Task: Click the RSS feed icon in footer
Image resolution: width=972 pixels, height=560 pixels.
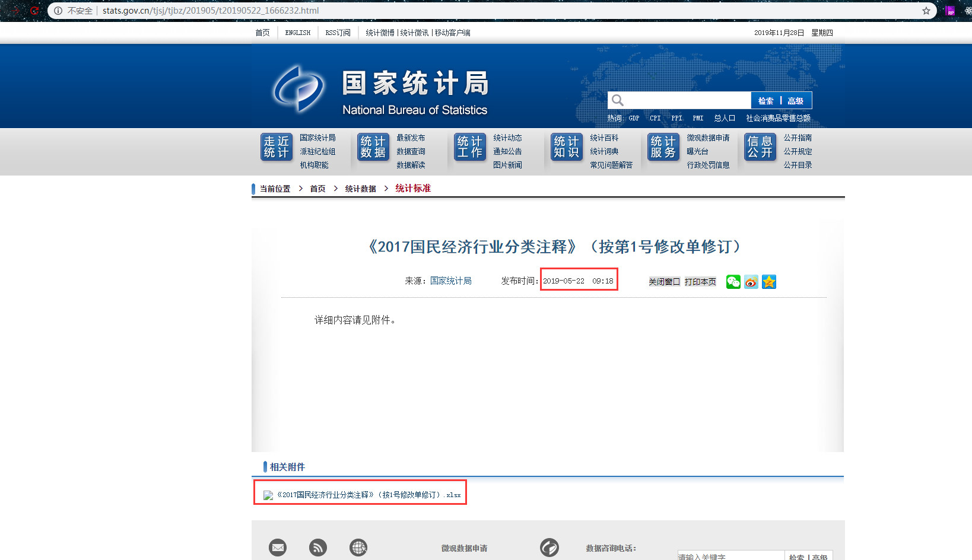Action: click(x=318, y=547)
